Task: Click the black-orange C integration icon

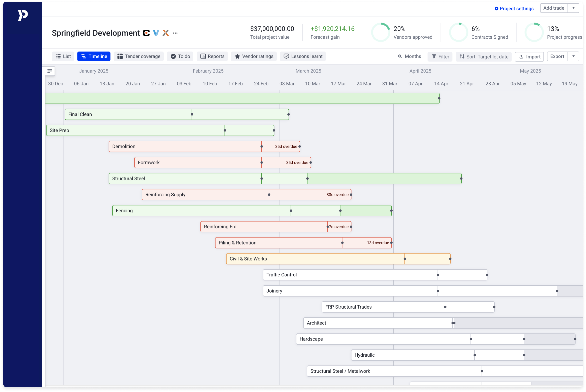Action: tap(146, 33)
